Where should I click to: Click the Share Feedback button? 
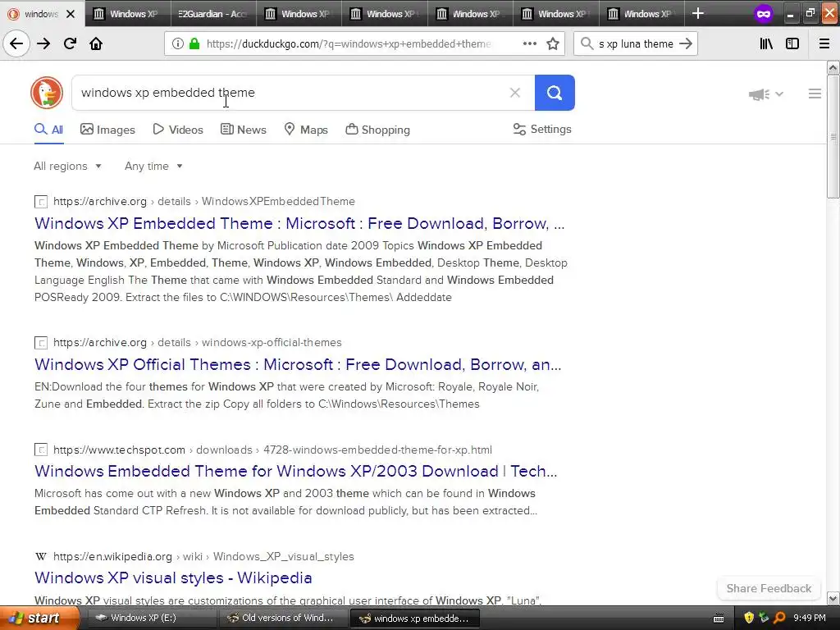(769, 588)
